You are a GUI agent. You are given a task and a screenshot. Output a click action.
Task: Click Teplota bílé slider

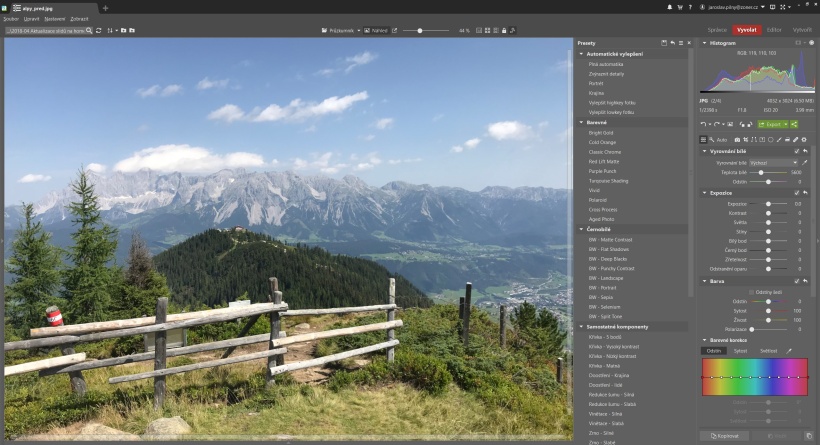point(768,172)
